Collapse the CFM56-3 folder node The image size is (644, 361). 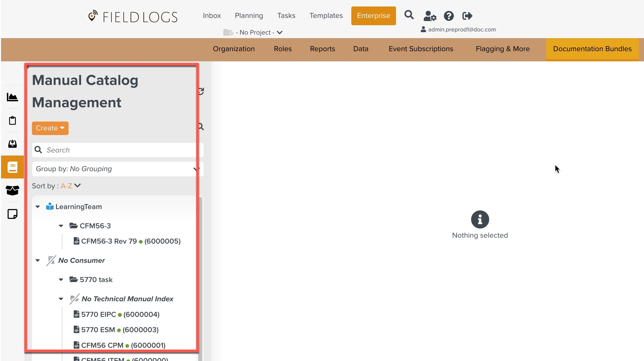point(61,226)
